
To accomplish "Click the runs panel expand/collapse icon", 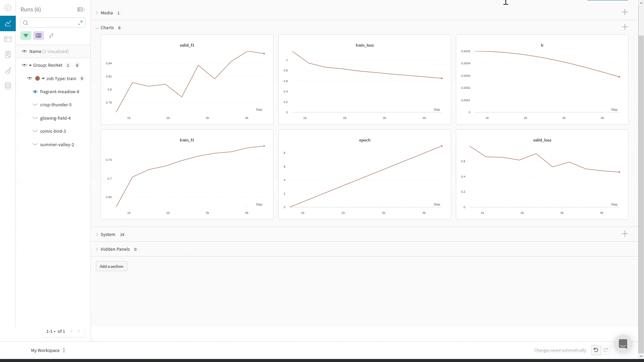I will 81,9.
